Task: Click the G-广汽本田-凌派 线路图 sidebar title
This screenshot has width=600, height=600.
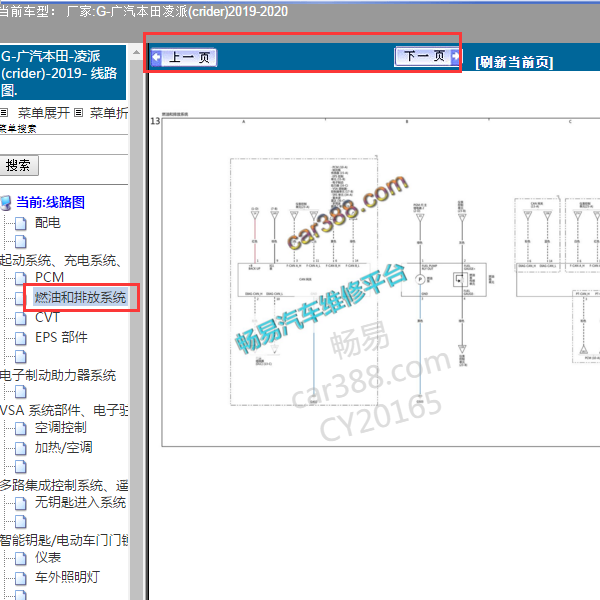Action: (62, 73)
